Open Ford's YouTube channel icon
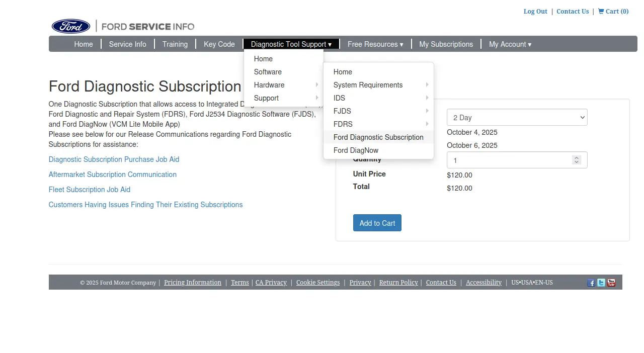The width and height of the screenshot is (644, 353). tap(611, 283)
